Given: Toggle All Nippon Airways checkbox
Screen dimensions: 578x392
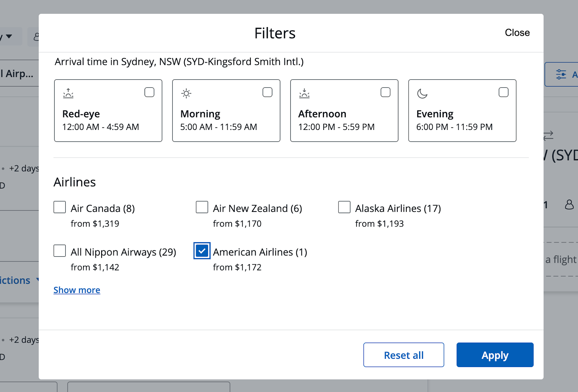Looking at the screenshot, I should click(60, 251).
